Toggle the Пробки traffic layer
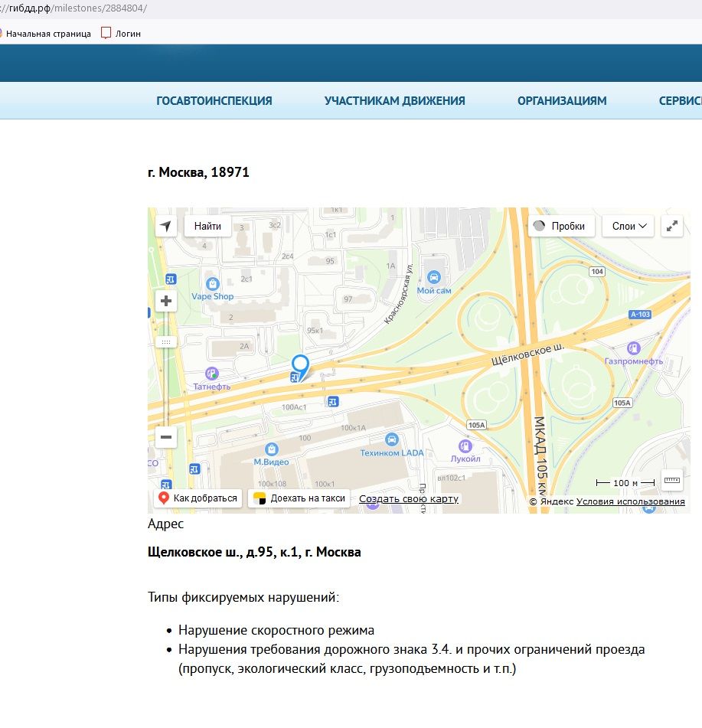This screenshot has width=702, height=728. (560, 226)
